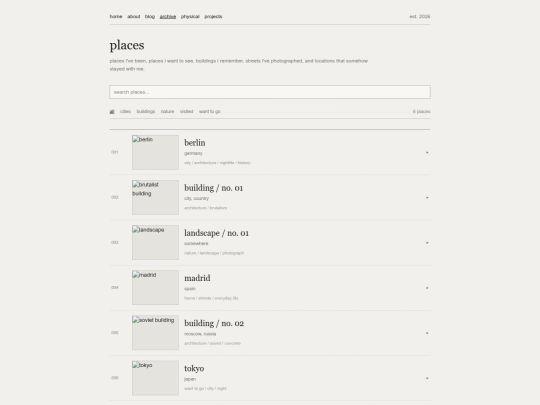The image size is (540, 405).
Task: Click the 'city, country' subtitle
Action: [x=196, y=198]
